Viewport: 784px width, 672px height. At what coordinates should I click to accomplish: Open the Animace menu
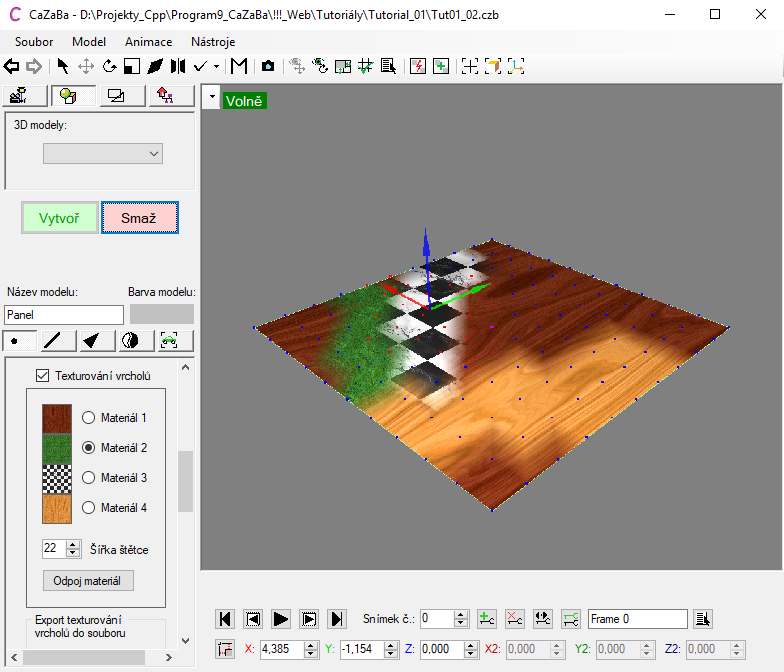pyautogui.click(x=148, y=42)
